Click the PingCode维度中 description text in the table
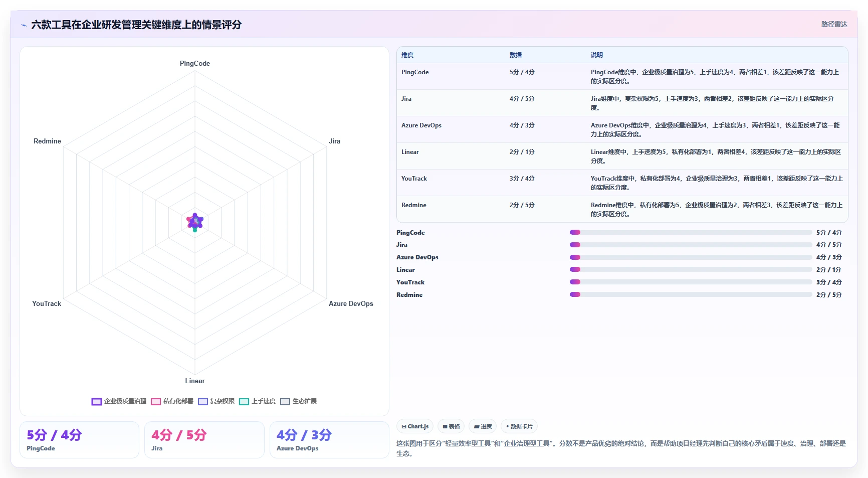Image resolution: width=868 pixels, height=478 pixels. pos(715,77)
